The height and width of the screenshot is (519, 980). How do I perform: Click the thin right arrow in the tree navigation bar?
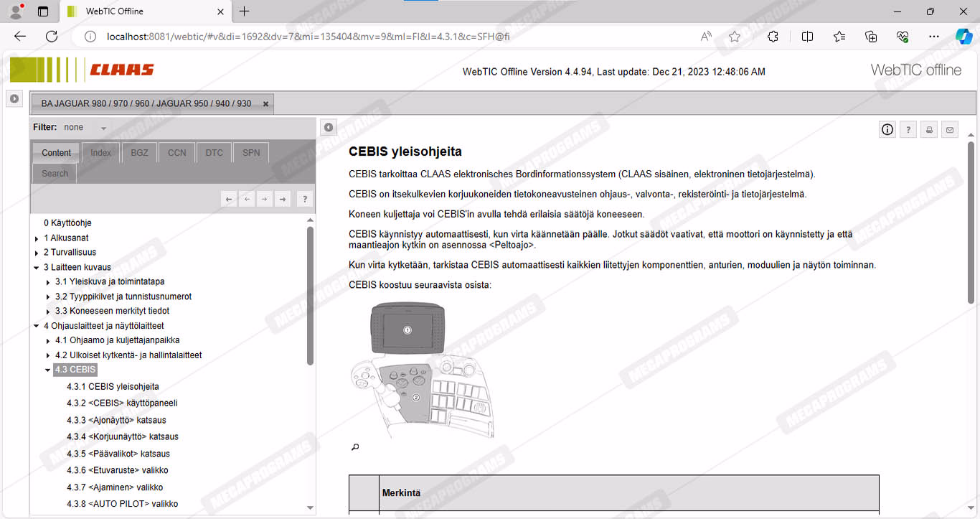tap(265, 199)
